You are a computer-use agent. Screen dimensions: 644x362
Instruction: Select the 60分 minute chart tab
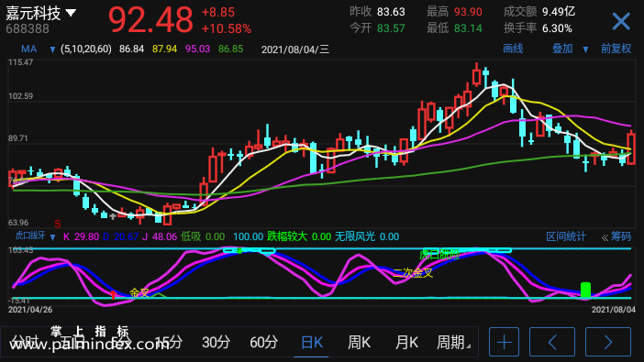tap(263, 342)
